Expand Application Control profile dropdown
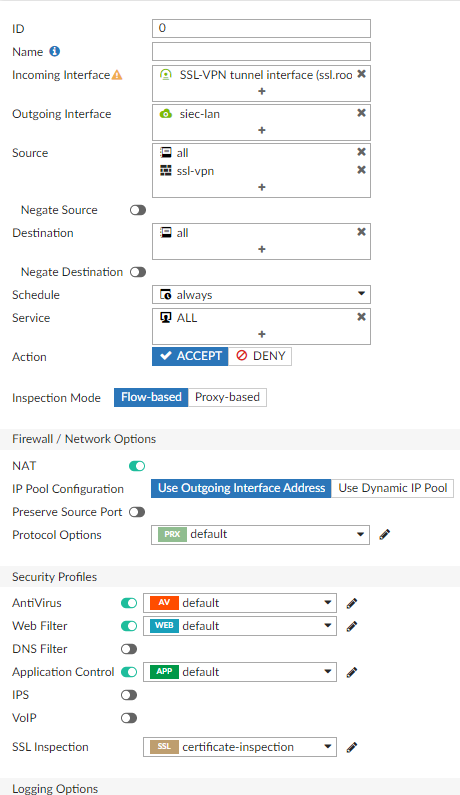460x795 pixels. pos(240,672)
